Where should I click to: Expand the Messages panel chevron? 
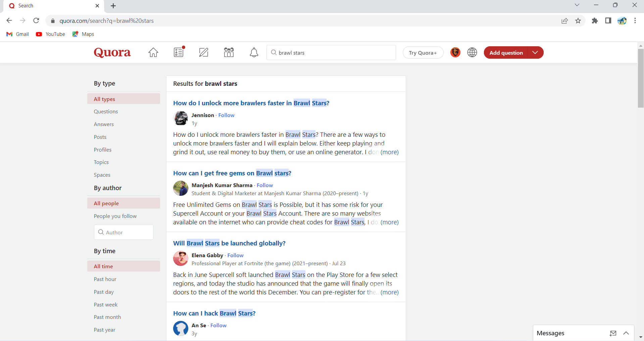[x=626, y=333]
